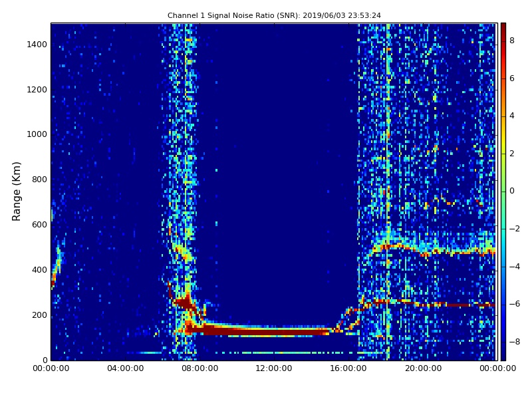
Task: Click the 600 y-axis tick label
Action: 39,225
